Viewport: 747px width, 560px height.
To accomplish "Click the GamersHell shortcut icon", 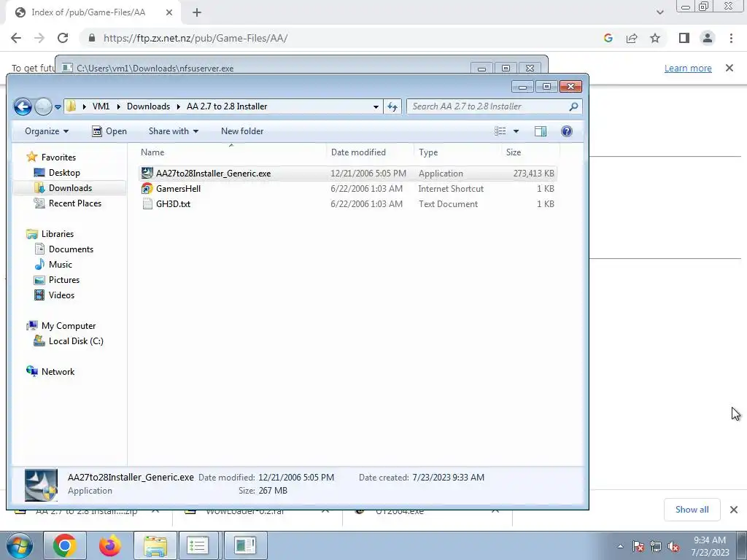I will 147,189.
